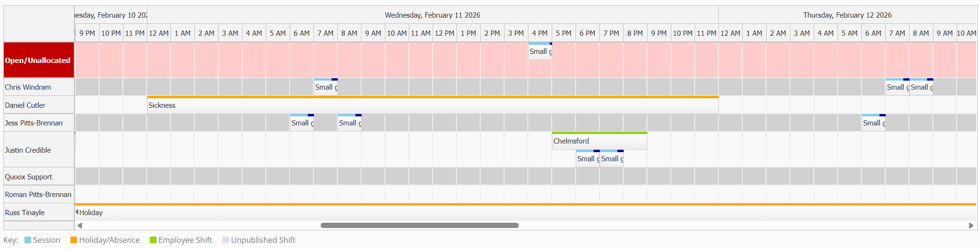Select the Roman Pitts-Brennan row label
The image size is (980, 249).
tap(38, 195)
